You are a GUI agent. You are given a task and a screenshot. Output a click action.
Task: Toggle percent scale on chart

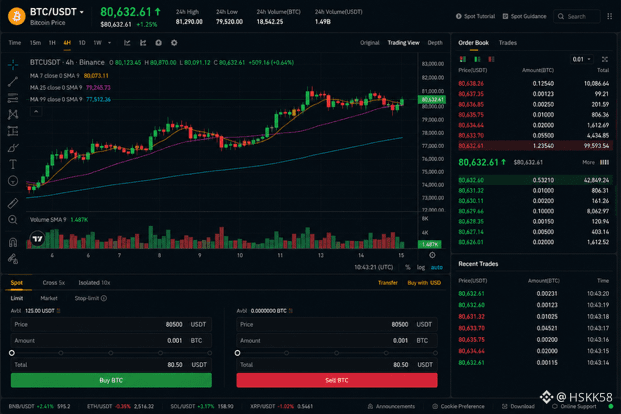coord(408,267)
